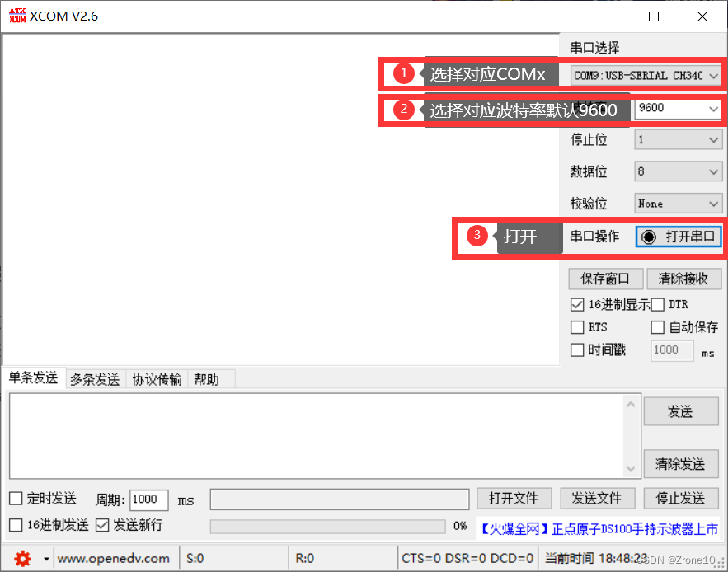Enable the RTS checkbox

pyautogui.click(x=576, y=327)
